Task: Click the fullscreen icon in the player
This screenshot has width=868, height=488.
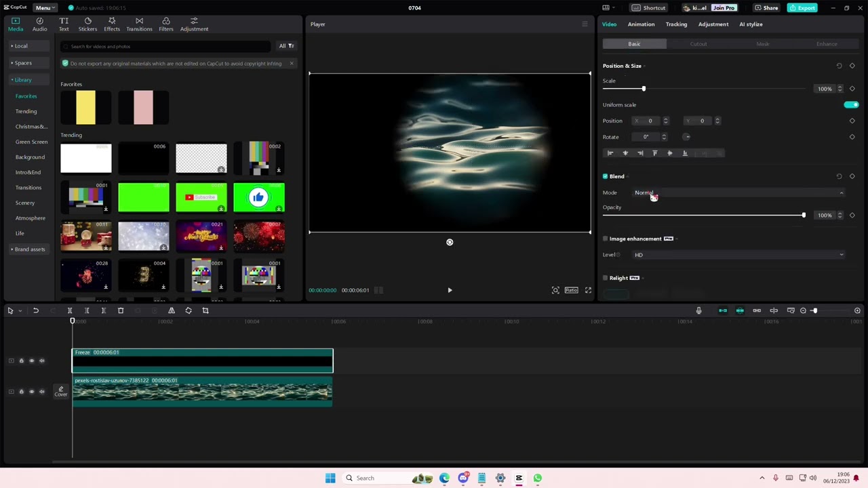Action: pyautogui.click(x=588, y=290)
